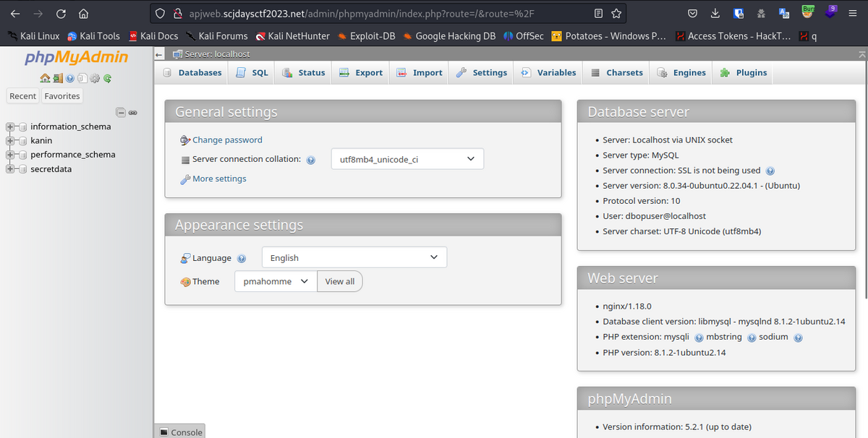Open the Exploit-DB bookmark
Screen dimensions: 868x438
(x=365, y=35)
